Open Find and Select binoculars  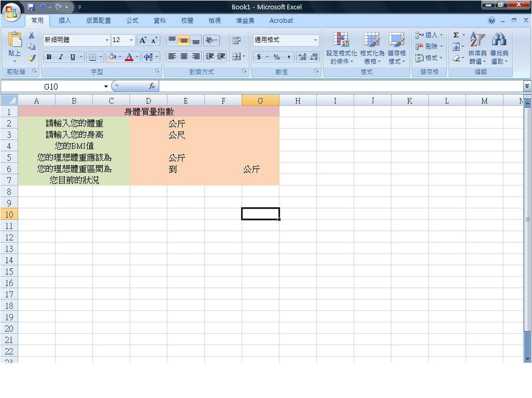coord(499,48)
